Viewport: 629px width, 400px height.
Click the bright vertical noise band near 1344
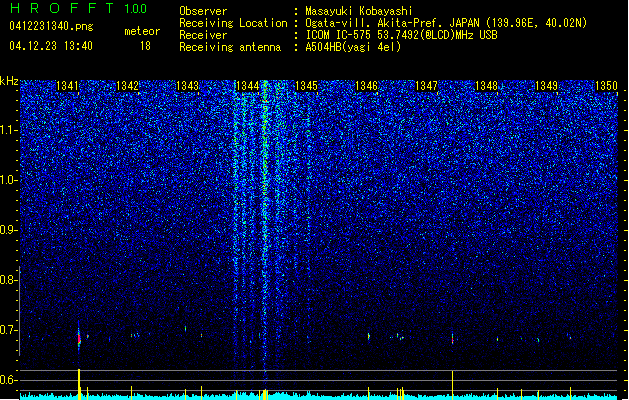[x=264, y=225]
